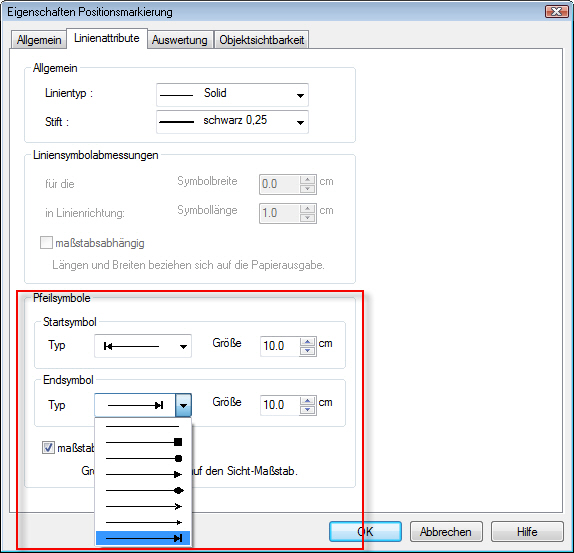Switch to the Auswertung tab
Image resolution: width=574 pixels, height=553 pixels.
coord(180,40)
